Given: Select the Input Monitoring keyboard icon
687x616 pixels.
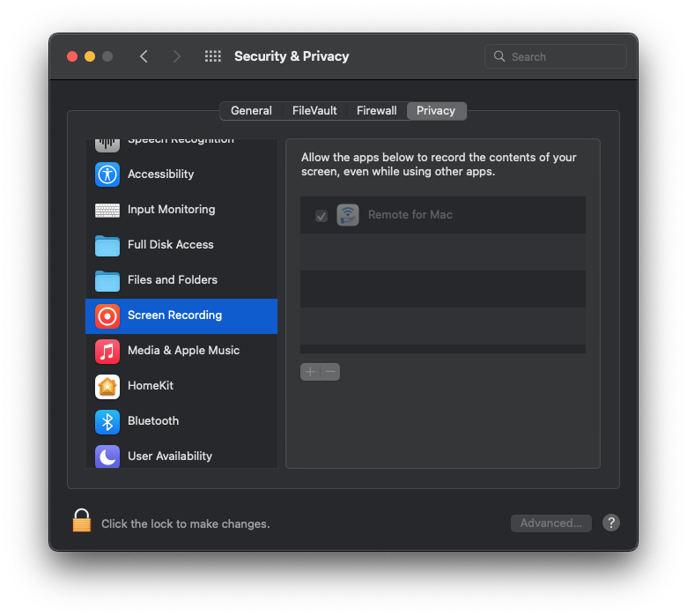Looking at the screenshot, I should pyautogui.click(x=107, y=210).
